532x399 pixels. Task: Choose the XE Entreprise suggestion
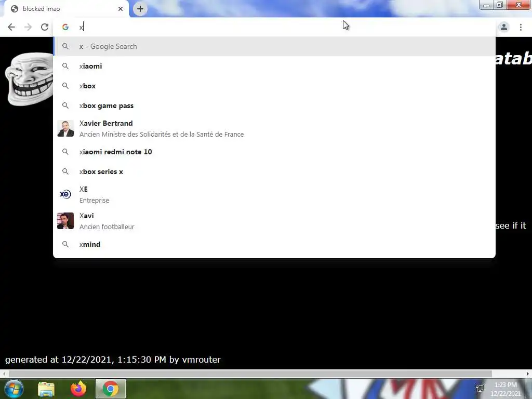click(x=274, y=194)
